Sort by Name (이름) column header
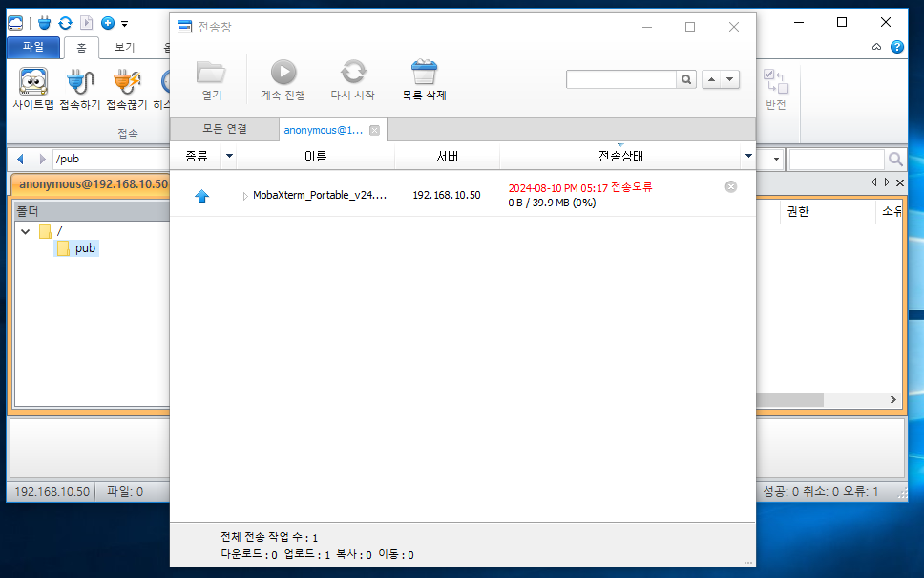The width and height of the screenshot is (924, 578). click(x=315, y=156)
